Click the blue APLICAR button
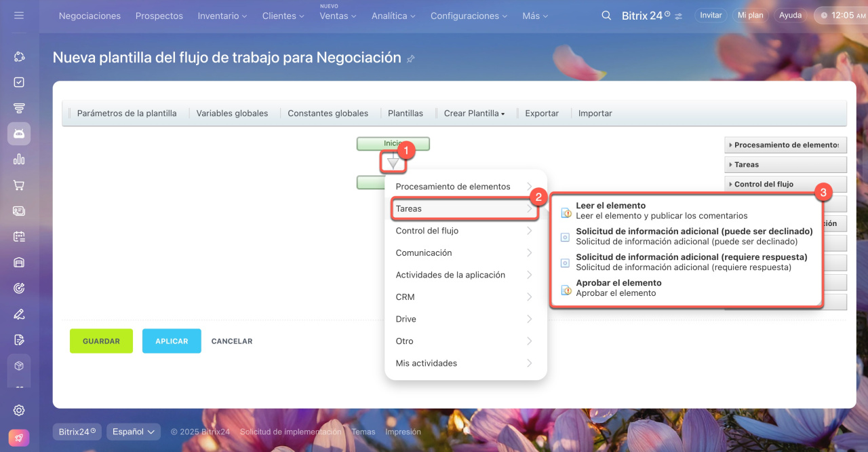This screenshot has height=452, width=868. tap(172, 341)
